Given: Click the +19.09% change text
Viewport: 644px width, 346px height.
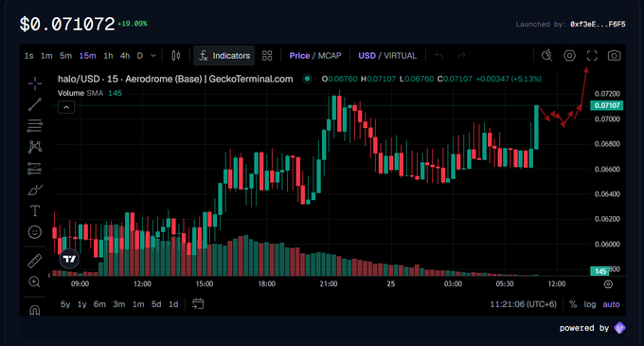Looking at the screenshot, I should [133, 24].
